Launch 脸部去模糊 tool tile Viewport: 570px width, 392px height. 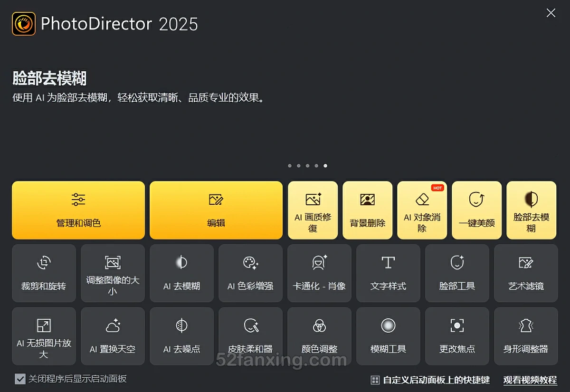pyautogui.click(x=532, y=210)
